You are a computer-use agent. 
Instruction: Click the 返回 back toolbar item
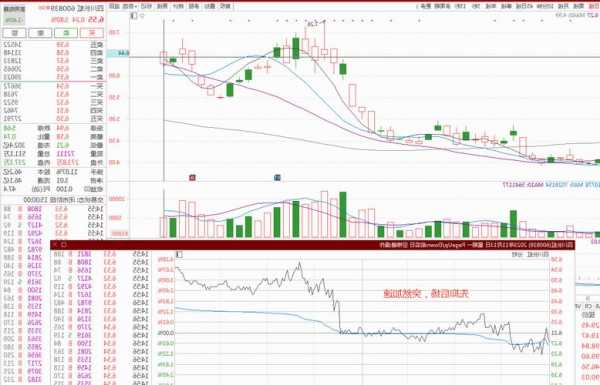(114, 6)
